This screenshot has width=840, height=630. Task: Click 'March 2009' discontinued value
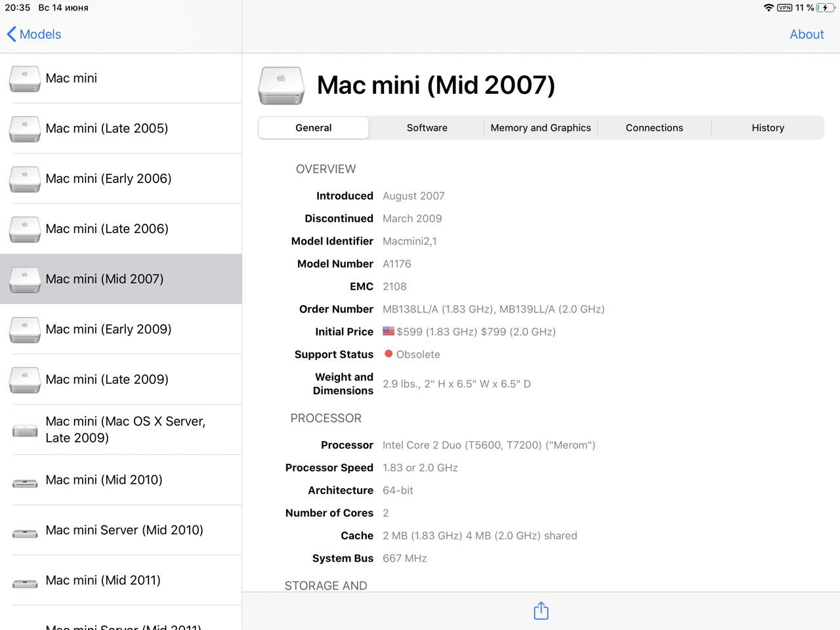point(412,219)
